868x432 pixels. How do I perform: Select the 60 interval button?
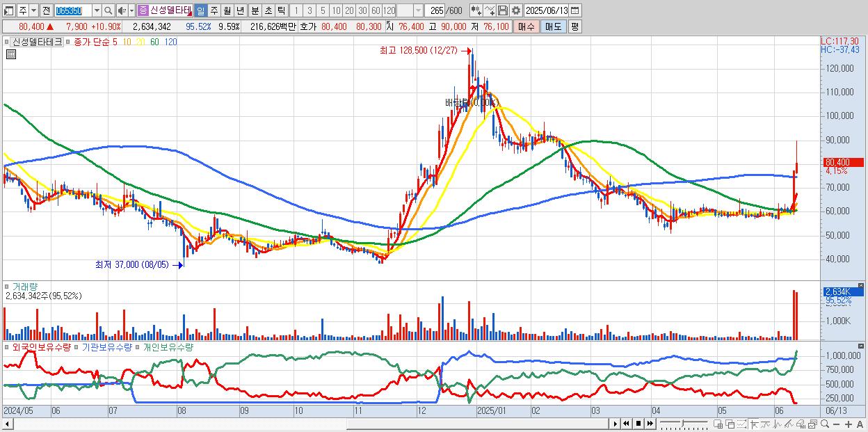tap(376, 10)
